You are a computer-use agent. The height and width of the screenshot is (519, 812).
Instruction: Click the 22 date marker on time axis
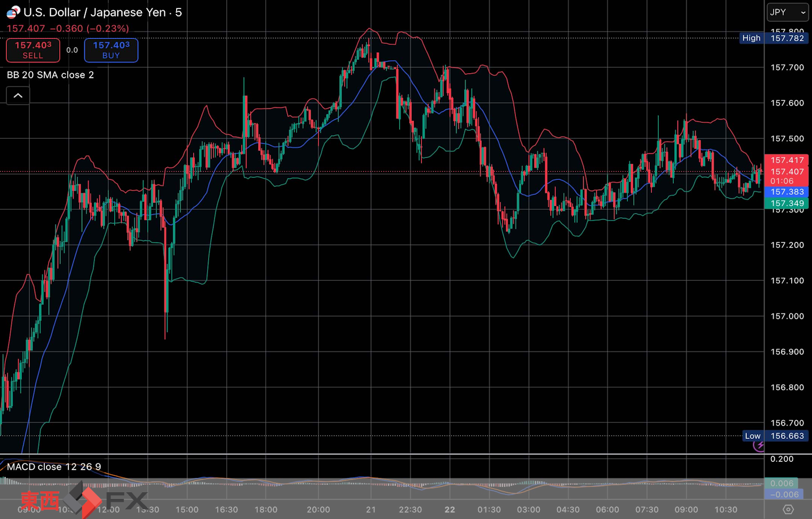[450, 509]
